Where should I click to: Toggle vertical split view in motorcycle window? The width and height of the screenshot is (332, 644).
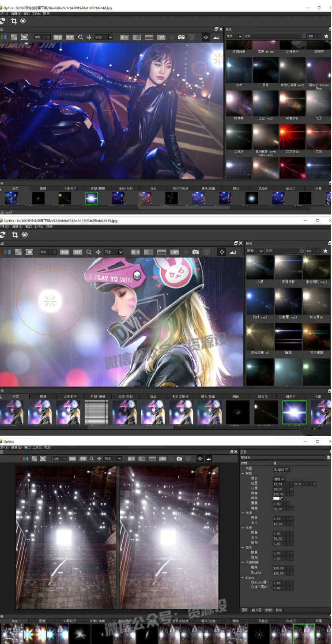pyautogui.click(x=149, y=37)
